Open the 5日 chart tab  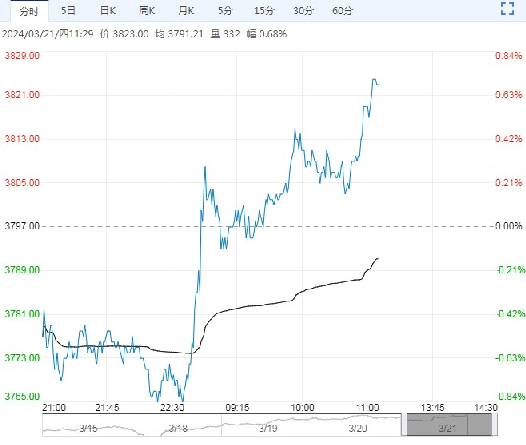pos(68,11)
